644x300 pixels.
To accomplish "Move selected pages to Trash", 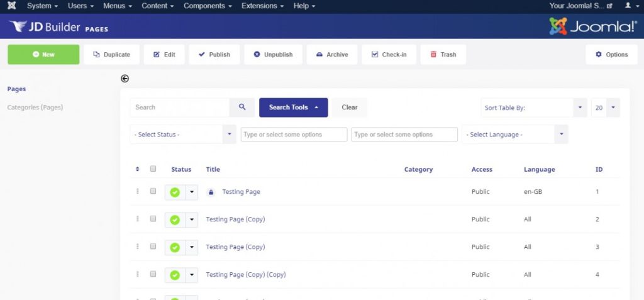I will coord(443,55).
